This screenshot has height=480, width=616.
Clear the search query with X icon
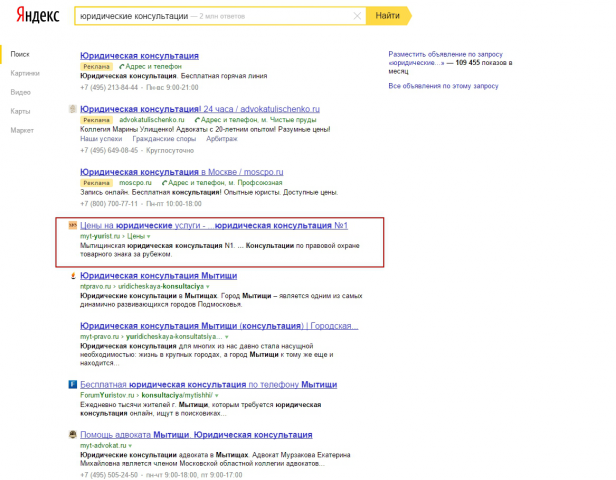click(x=357, y=16)
